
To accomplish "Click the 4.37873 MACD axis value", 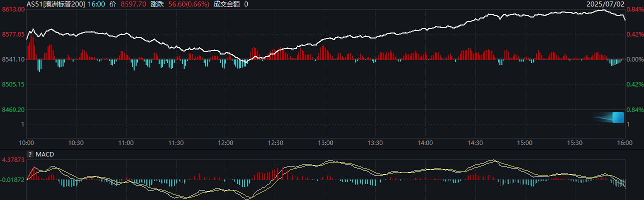I will [14, 160].
